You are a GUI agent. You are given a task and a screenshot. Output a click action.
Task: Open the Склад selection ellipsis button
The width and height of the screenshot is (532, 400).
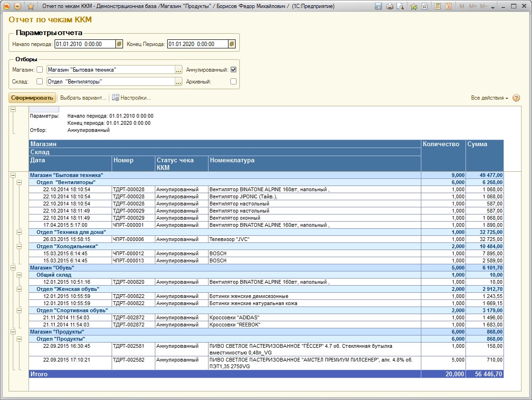[x=179, y=82]
